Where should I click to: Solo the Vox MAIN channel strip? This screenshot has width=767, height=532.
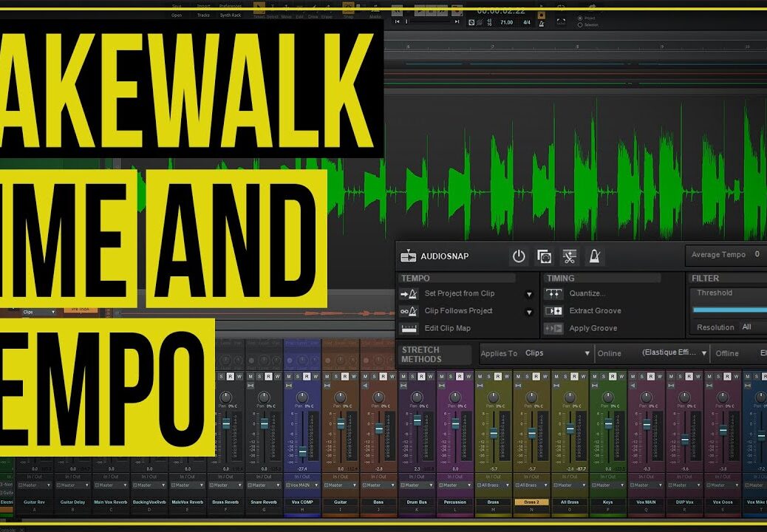click(642, 377)
